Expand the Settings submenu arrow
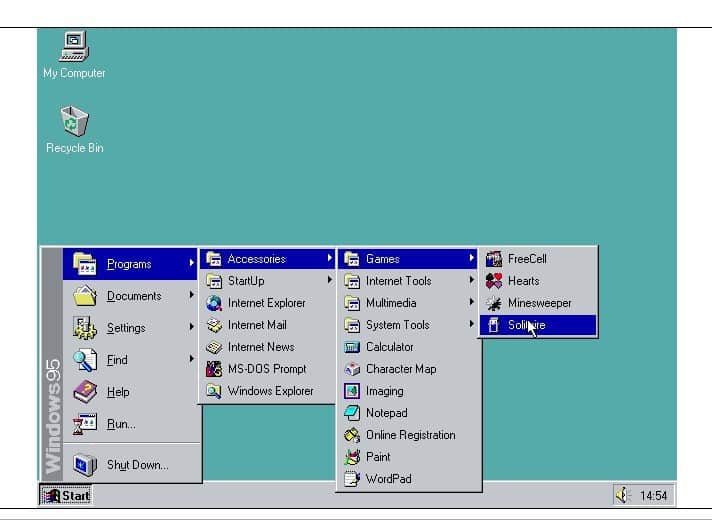Screen dimensions: 712x520 (x=192, y=327)
